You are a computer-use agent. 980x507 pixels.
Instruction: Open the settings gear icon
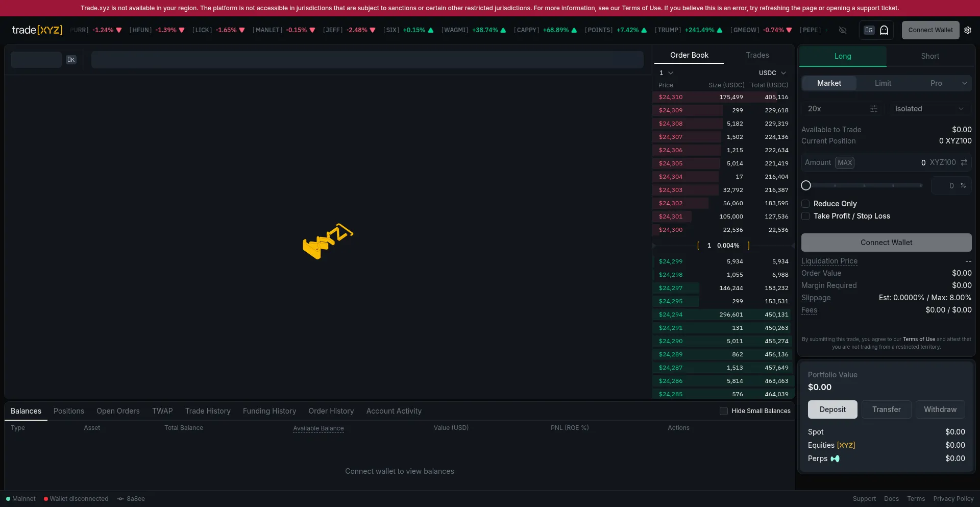click(968, 30)
